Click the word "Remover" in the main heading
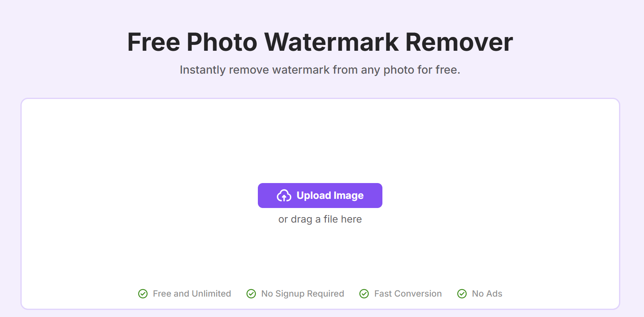Viewport: 644px width, 317px height. pyautogui.click(x=459, y=42)
